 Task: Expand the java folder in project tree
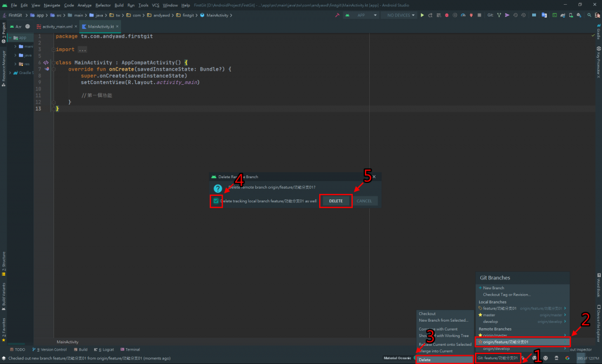click(15, 55)
